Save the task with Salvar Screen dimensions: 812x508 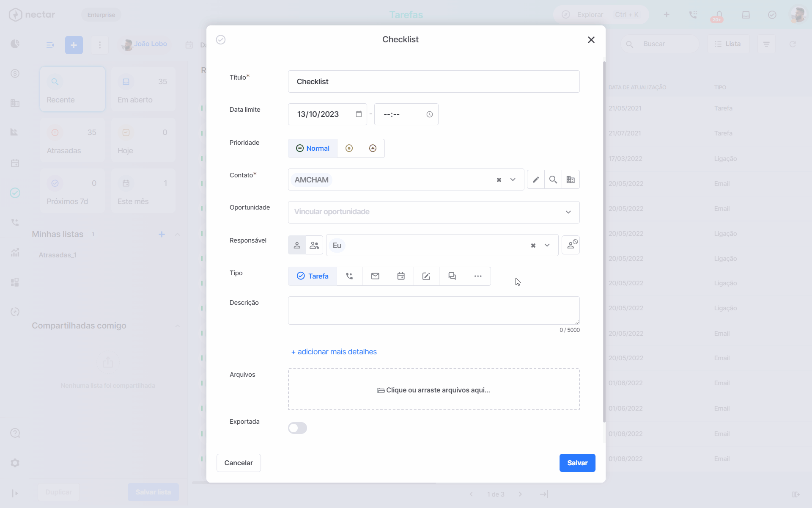(577, 463)
